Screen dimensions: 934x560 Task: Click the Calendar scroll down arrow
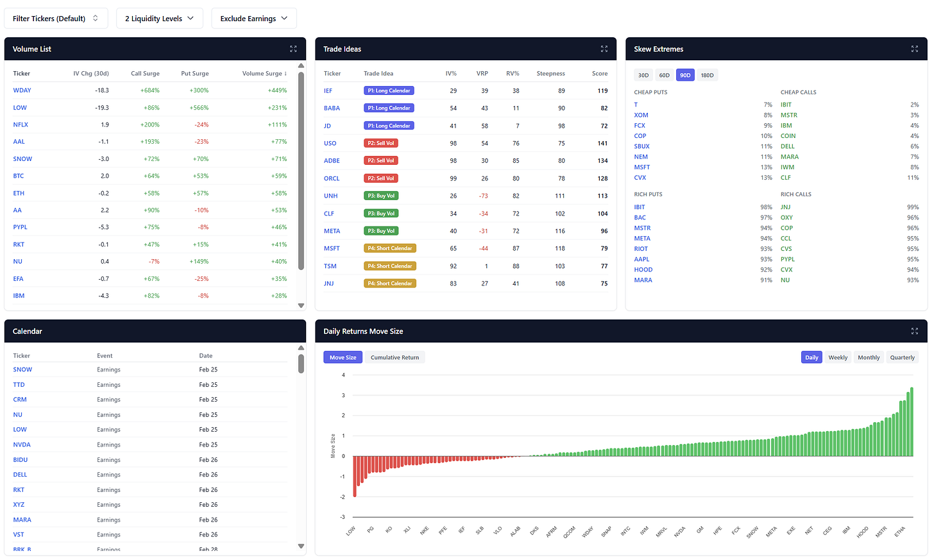[x=301, y=547]
